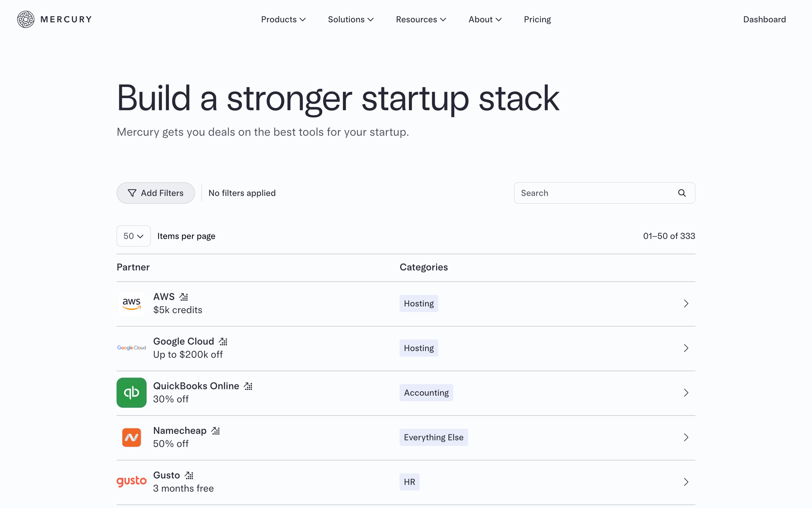Click the Everything Else category tag
812x508 pixels.
point(433,437)
